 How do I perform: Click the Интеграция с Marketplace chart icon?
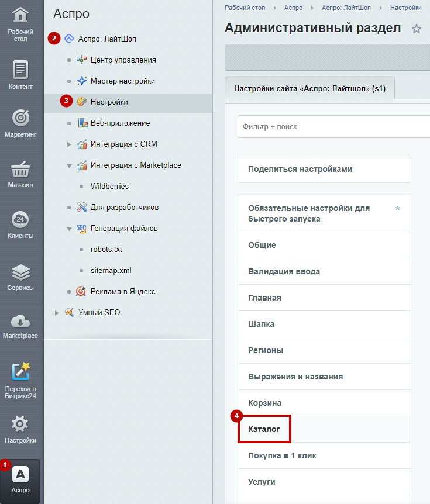click(x=82, y=165)
